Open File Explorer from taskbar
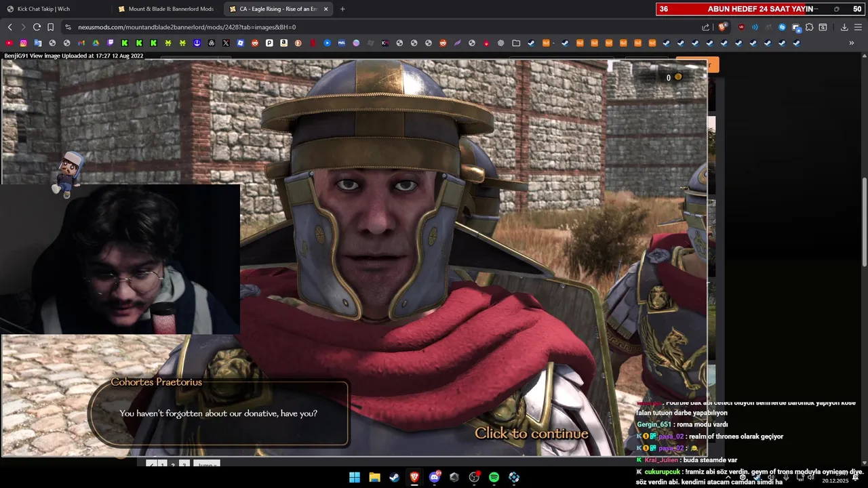868x488 pixels. pos(374,477)
